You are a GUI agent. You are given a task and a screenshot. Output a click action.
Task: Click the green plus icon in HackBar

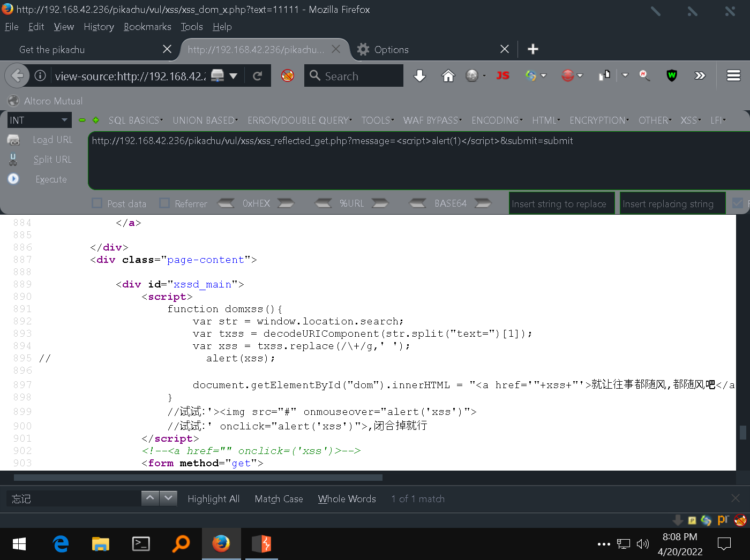tap(96, 120)
